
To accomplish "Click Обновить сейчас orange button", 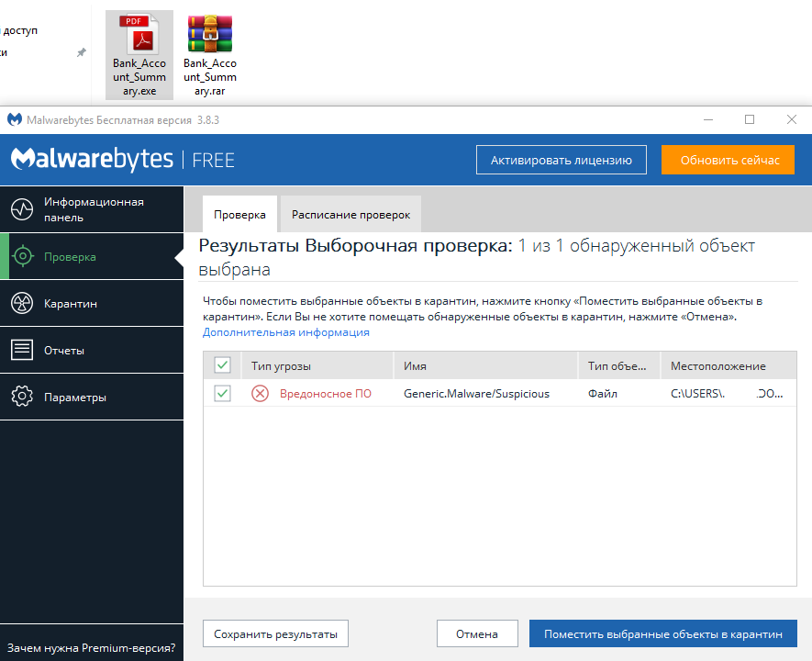I will [x=728, y=160].
